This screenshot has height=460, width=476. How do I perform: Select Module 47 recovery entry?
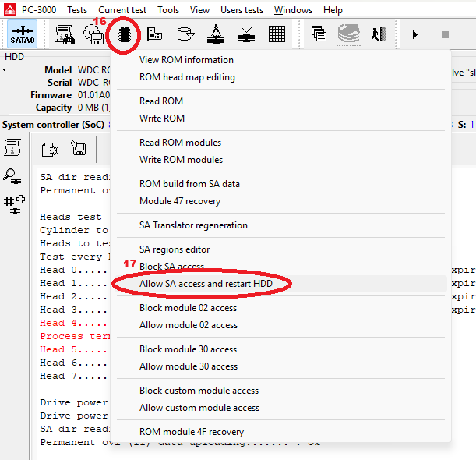(x=180, y=201)
